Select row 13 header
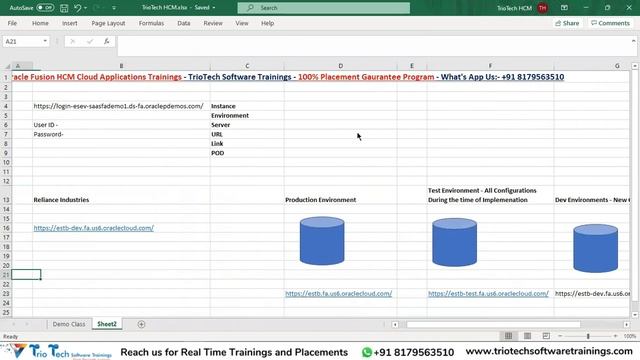Screen dimensions: 640x360 [6, 195]
